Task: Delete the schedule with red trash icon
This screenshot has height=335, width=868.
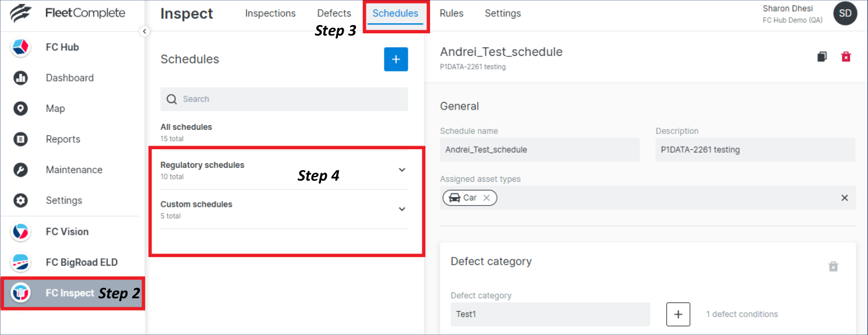Action: 846,57
